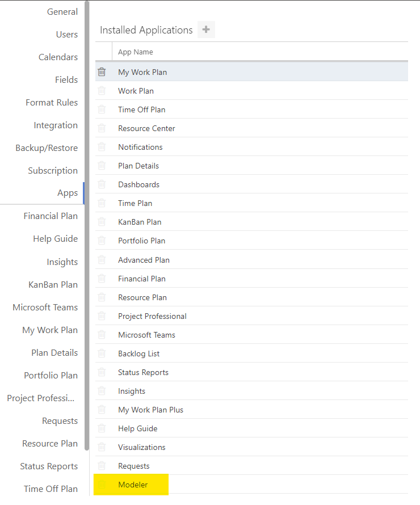Select the Dashboards app row

tap(251, 184)
